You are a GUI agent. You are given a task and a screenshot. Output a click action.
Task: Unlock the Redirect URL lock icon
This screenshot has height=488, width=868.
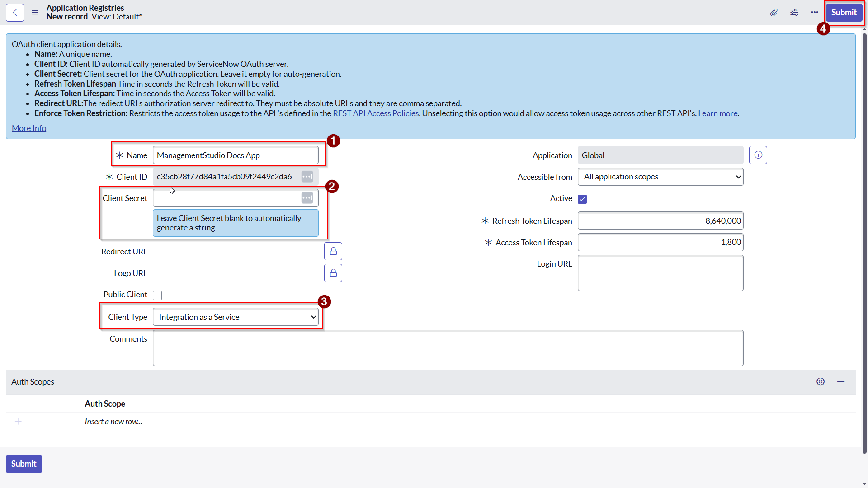(x=333, y=251)
